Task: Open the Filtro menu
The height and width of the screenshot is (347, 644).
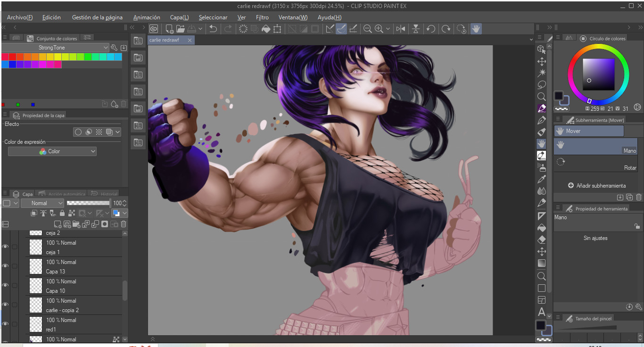Action: tap(262, 17)
